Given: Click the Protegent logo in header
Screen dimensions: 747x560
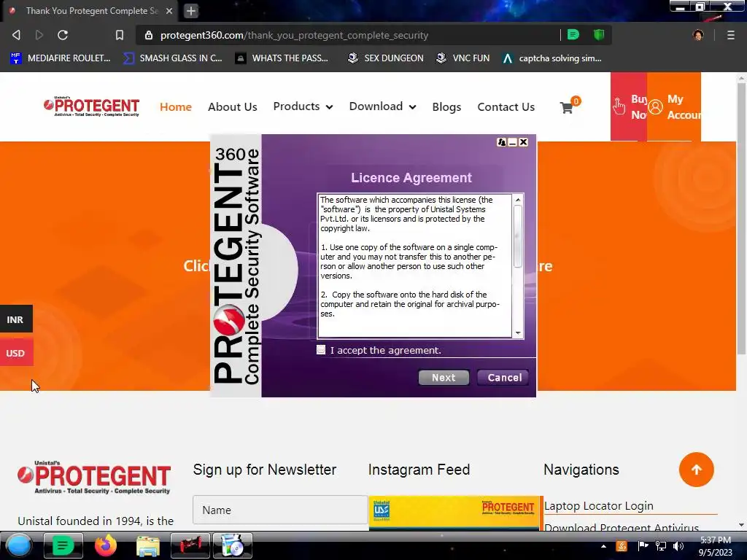Looking at the screenshot, I should point(91,106).
